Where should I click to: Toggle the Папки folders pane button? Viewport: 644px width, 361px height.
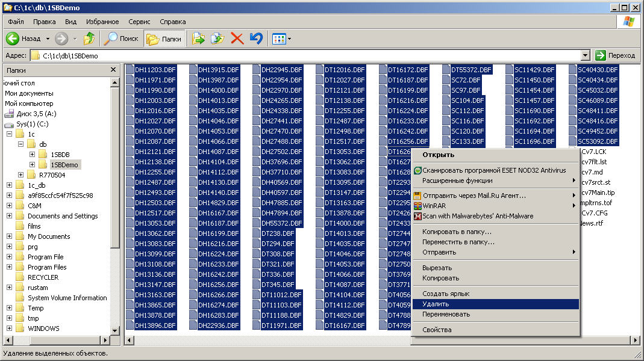click(x=164, y=39)
